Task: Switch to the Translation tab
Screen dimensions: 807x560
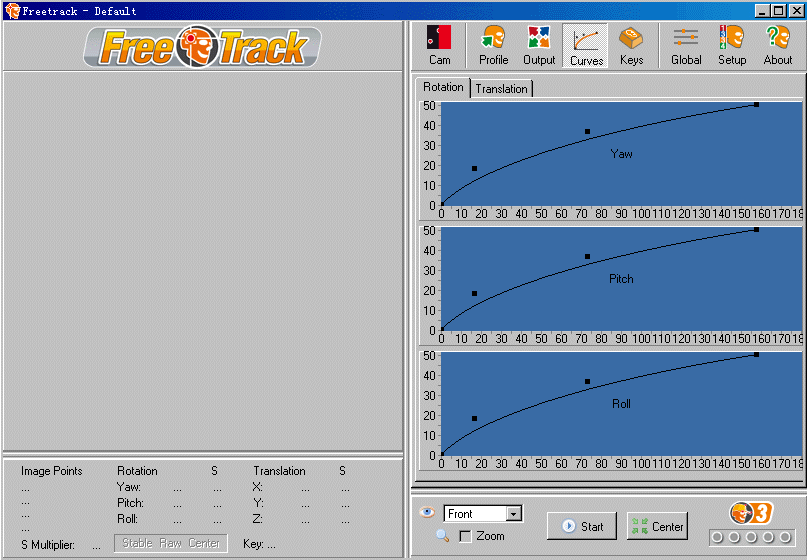Action: coord(501,89)
